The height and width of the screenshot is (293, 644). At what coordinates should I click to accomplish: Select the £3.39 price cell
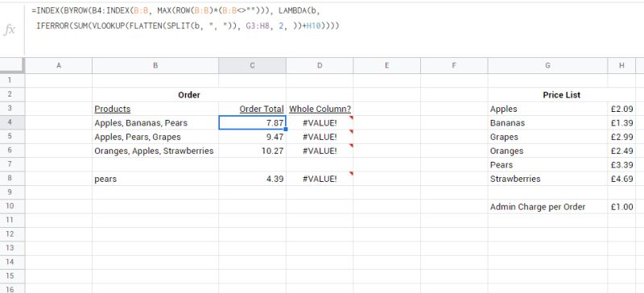tap(621, 164)
